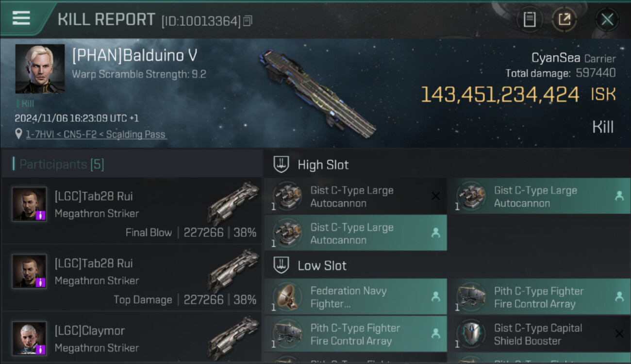View Balduino V's character portrait

(40, 69)
